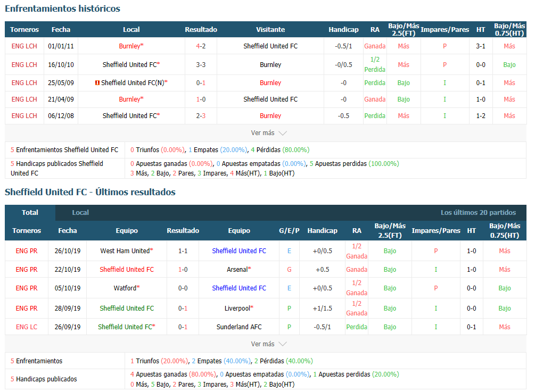Open Burnley visitor link in 25/05/09 row
The image size is (535, 392).
(270, 83)
